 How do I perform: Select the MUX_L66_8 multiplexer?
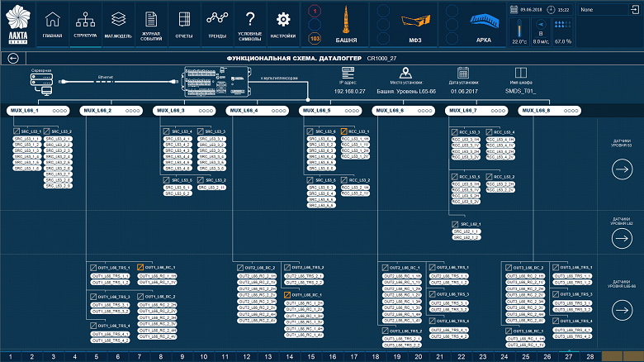[550, 111]
